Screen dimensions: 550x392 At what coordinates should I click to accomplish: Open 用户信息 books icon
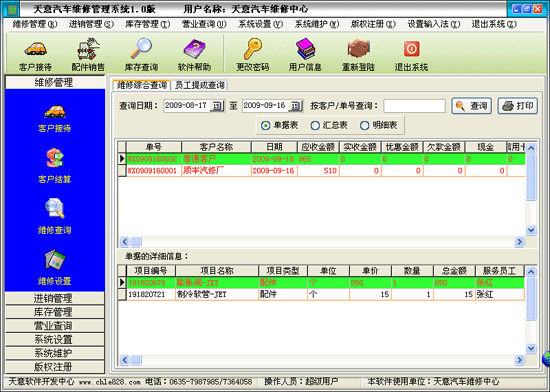pos(305,48)
